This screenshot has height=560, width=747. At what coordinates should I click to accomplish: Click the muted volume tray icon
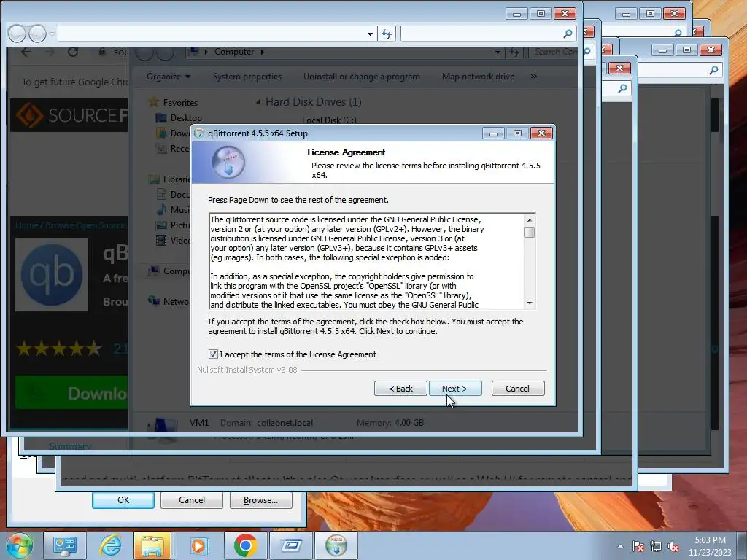673,546
